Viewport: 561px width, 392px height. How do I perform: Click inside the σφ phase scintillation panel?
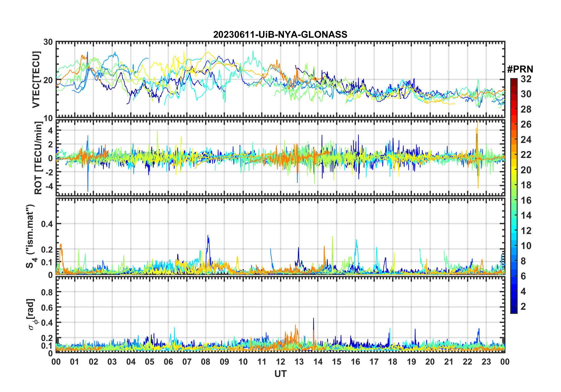(x=280, y=314)
